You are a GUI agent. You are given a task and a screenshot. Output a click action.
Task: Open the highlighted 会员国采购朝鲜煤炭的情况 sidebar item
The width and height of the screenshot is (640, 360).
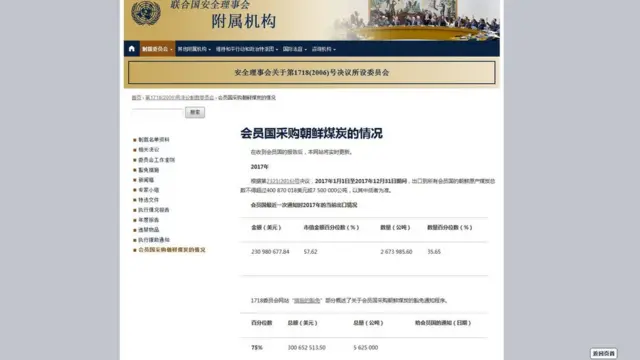171,250
